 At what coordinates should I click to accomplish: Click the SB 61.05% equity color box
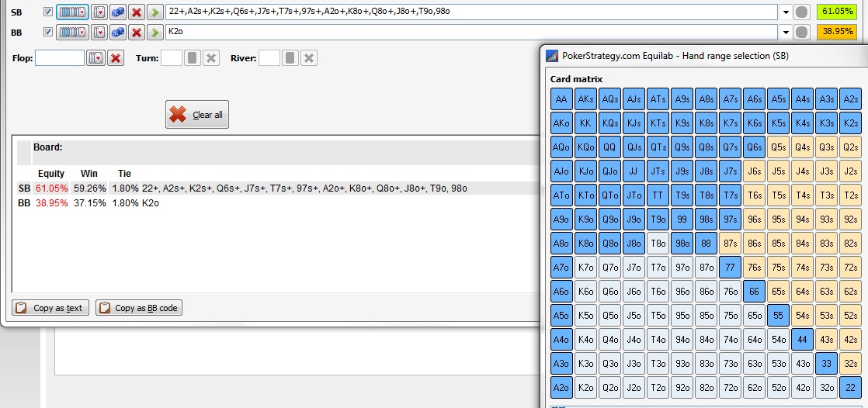pyautogui.click(x=837, y=12)
